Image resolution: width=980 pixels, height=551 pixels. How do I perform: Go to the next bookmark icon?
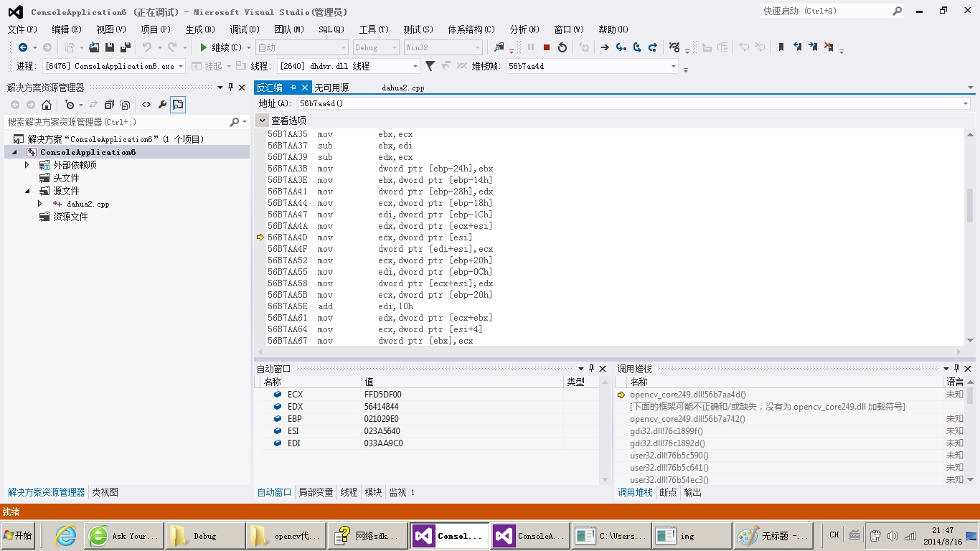813,47
